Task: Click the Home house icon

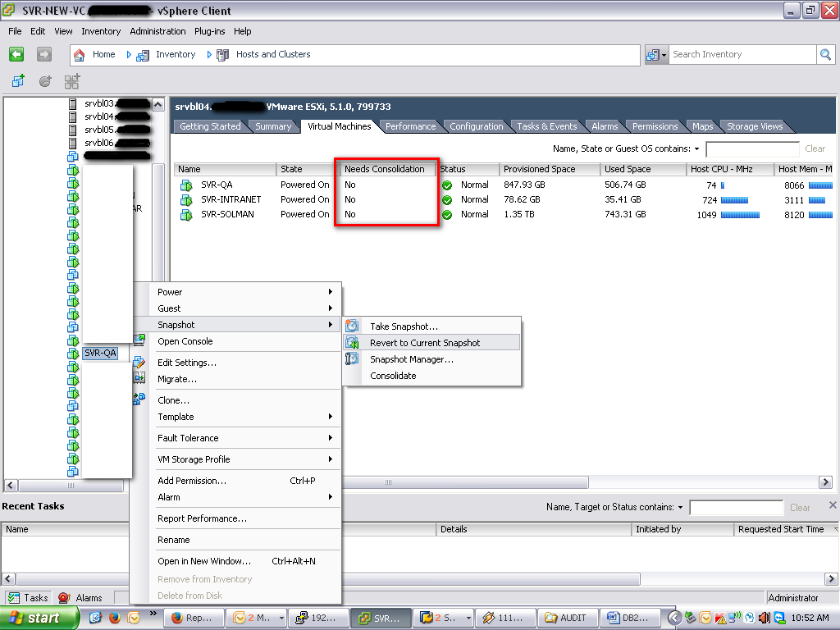Action: tap(80, 55)
